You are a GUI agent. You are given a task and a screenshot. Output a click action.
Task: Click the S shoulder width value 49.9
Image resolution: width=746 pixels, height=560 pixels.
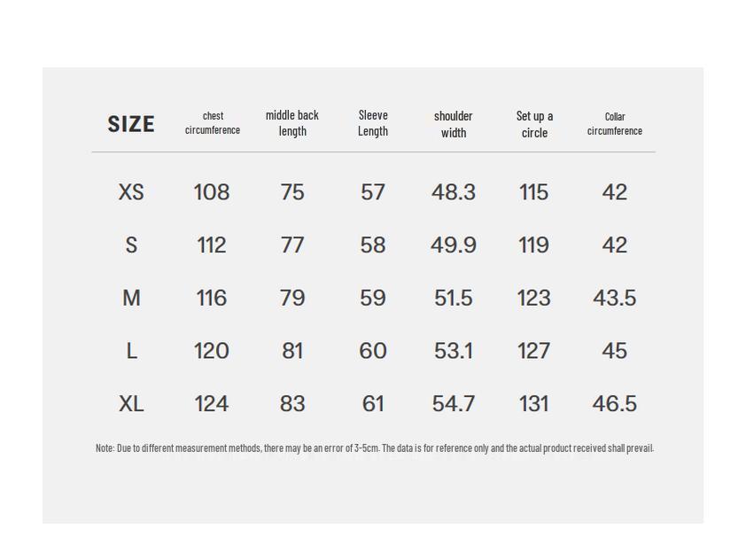click(x=454, y=245)
